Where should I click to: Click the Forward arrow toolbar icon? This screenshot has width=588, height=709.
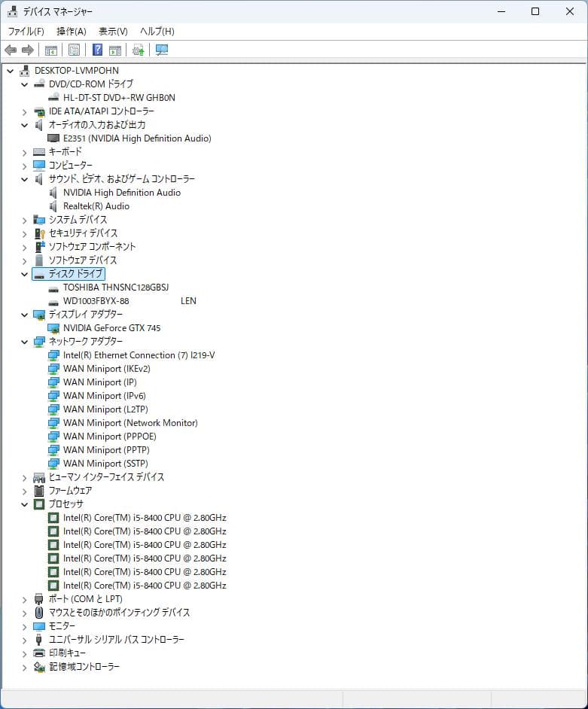(x=28, y=50)
